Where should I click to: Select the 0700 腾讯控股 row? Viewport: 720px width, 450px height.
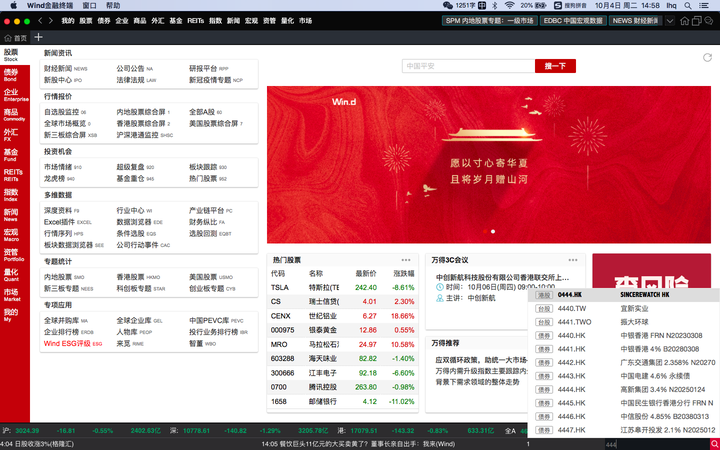[343, 387]
